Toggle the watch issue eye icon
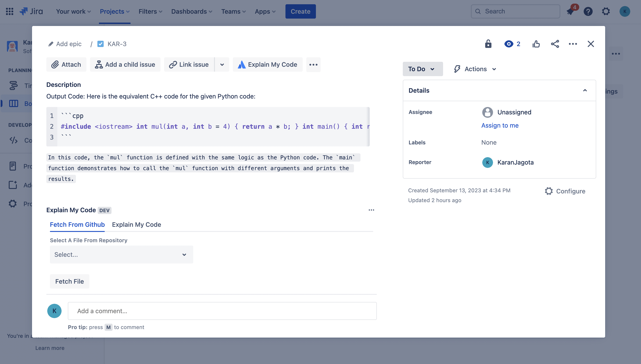641x364 pixels. coord(509,44)
